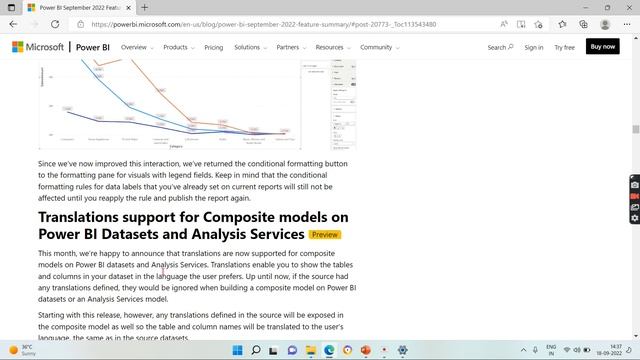
Task: Open the Chat app on taskbar
Action: (x=292, y=350)
